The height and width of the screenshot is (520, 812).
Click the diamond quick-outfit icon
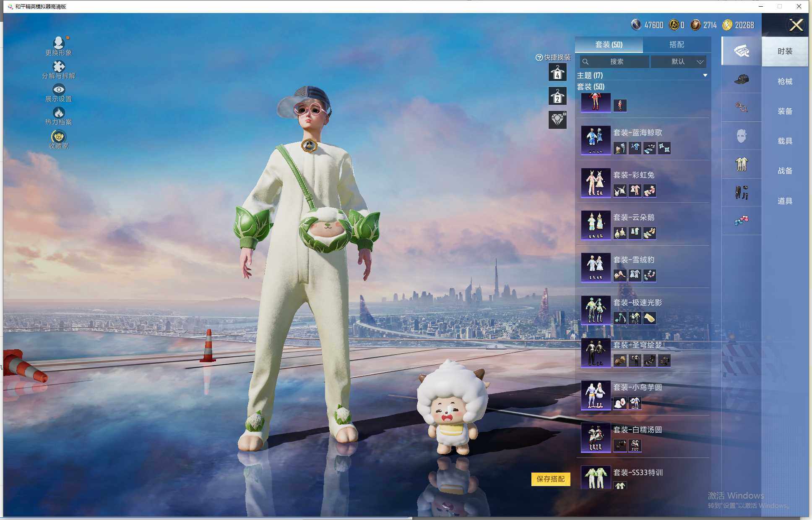point(557,120)
